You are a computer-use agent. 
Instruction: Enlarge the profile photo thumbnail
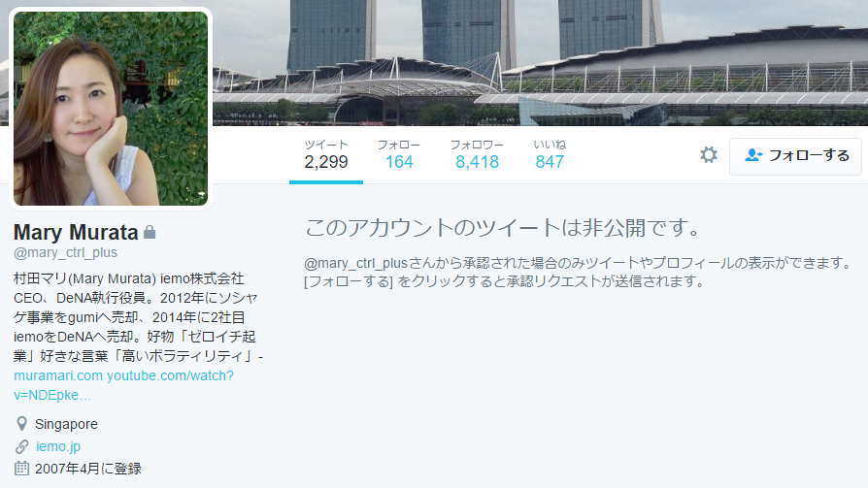tap(111, 109)
